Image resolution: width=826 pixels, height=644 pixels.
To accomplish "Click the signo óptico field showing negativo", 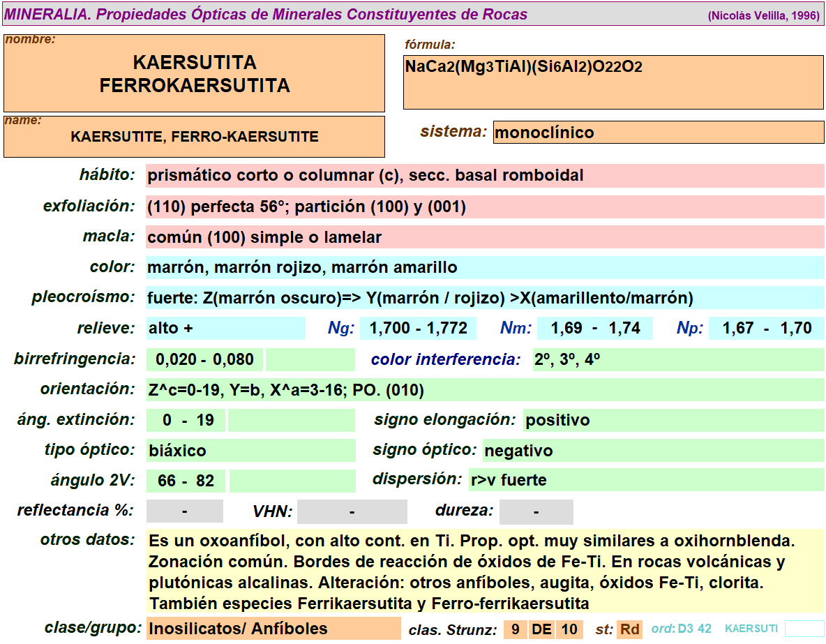I will [x=652, y=451].
